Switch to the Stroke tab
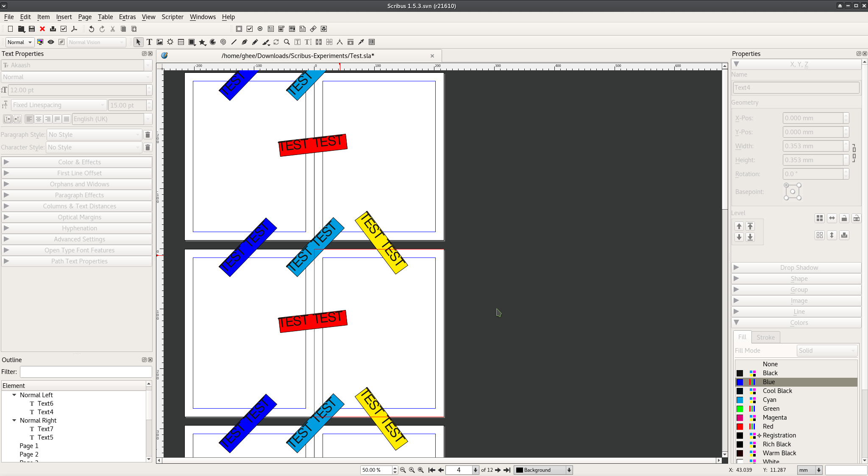Screen dimensions: 868x476 click(765, 338)
